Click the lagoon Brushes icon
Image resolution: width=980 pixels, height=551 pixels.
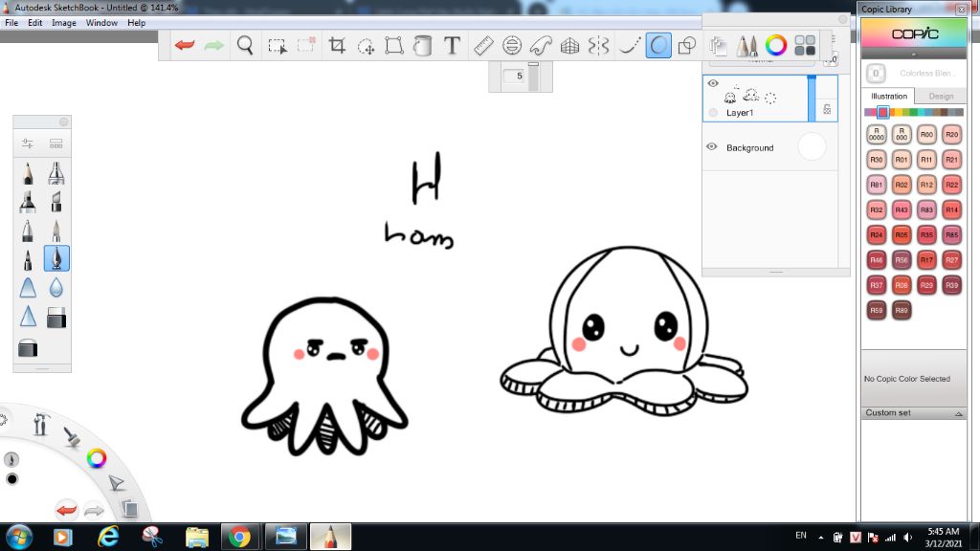coord(72,436)
